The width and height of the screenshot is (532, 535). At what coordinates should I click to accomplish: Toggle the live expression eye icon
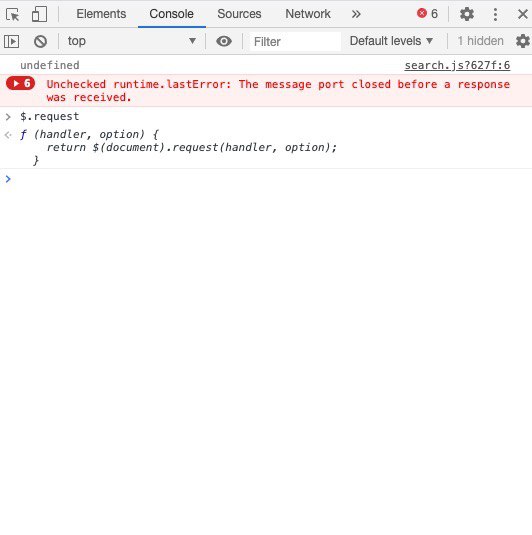[224, 41]
